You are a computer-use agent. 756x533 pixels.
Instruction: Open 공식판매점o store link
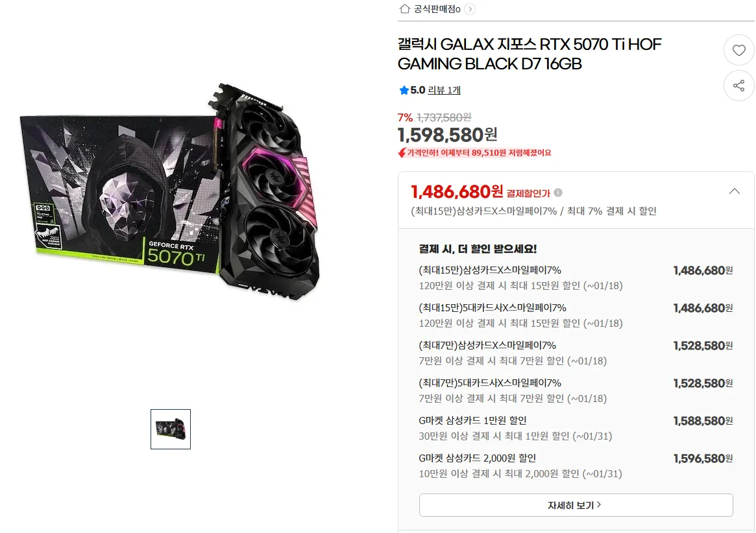[437, 8]
